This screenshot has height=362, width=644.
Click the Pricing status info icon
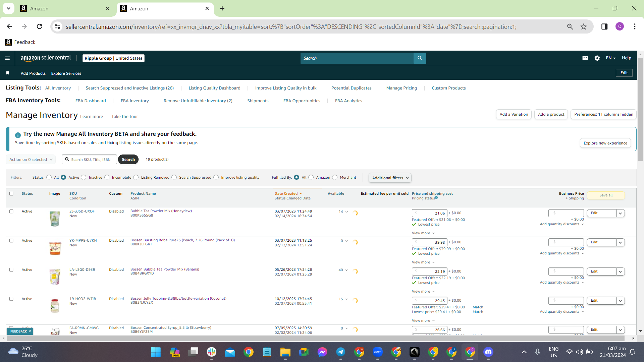[436, 198]
